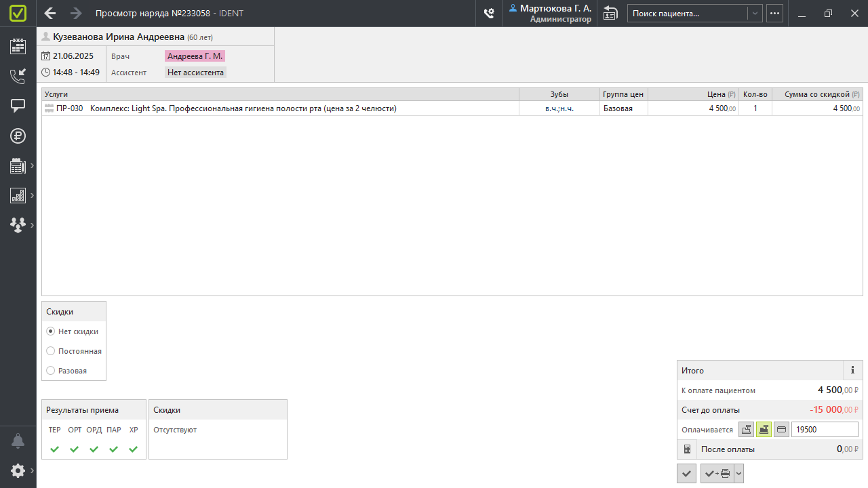Click patient name Кузеванова Ирина Андреевна
The width and height of the screenshot is (868, 488).
tap(119, 37)
